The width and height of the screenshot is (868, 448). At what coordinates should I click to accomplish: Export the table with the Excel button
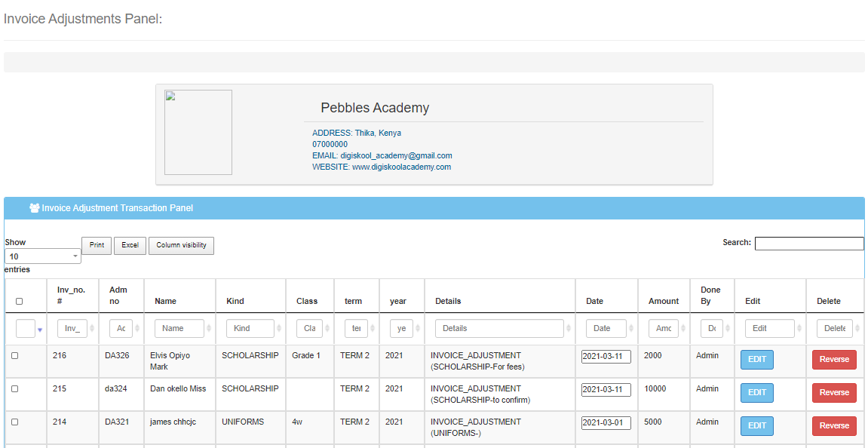(x=130, y=246)
